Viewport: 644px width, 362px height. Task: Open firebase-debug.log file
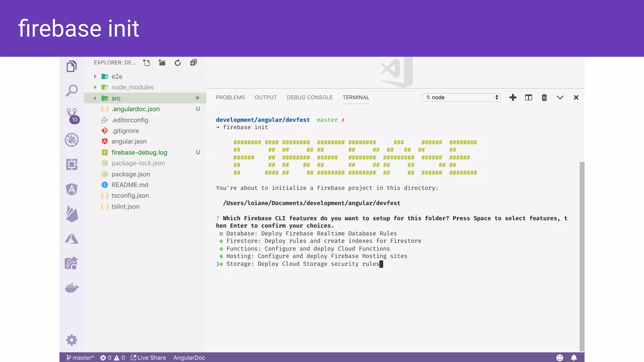139,152
